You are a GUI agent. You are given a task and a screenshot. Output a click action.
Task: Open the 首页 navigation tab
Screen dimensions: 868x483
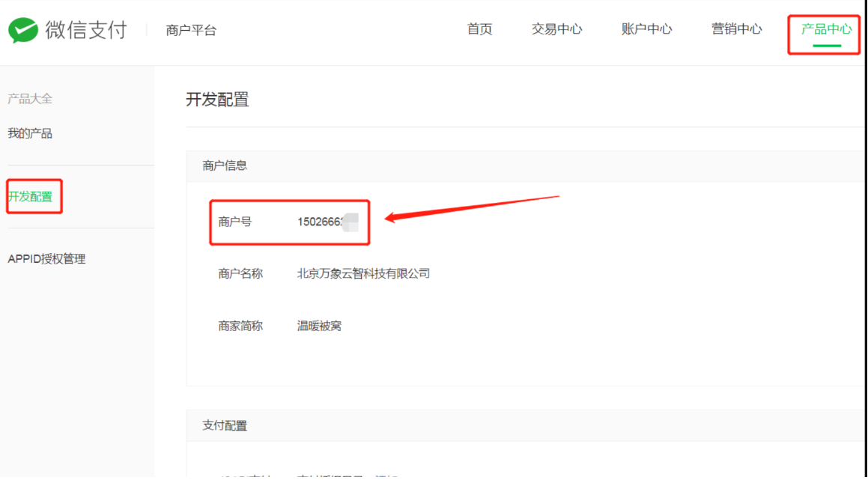coord(479,29)
